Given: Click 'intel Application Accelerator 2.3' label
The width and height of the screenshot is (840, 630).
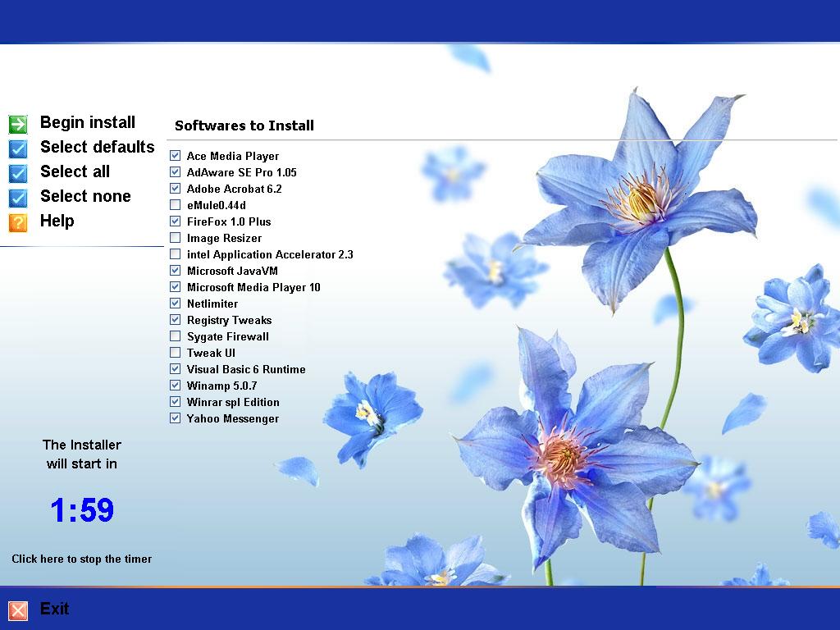Looking at the screenshot, I should [270, 254].
